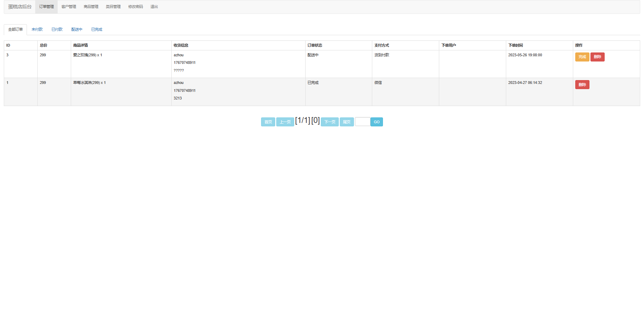Select the 已完成 tab

[97, 30]
